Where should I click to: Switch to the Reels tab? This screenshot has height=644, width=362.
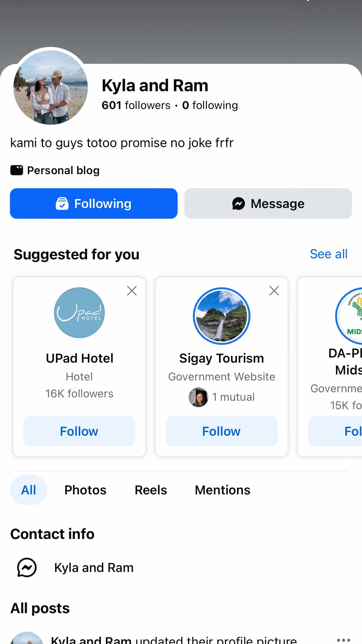click(151, 490)
